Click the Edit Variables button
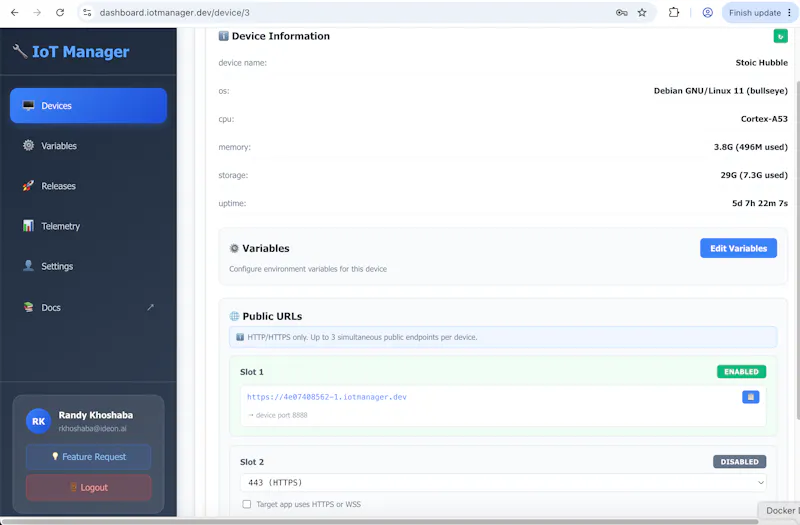 [x=738, y=248]
